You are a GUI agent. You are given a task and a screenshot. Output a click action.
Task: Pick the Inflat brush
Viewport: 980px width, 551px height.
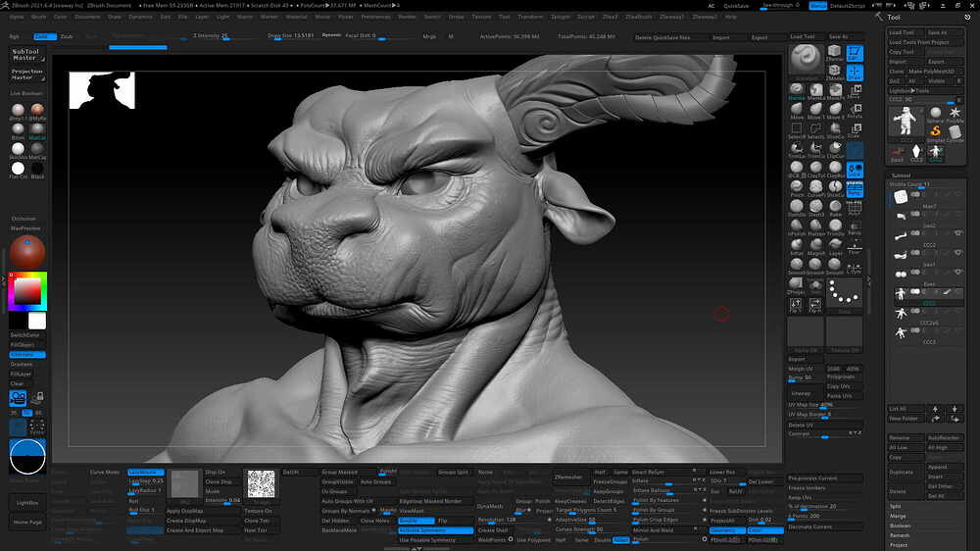pos(796,247)
